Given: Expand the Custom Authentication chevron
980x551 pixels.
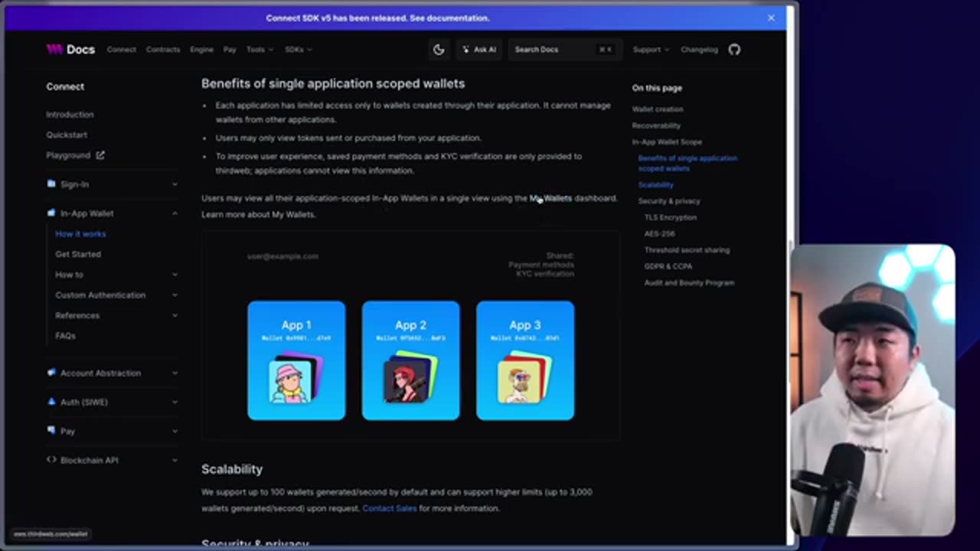Looking at the screenshot, I should tap(175, 295).
